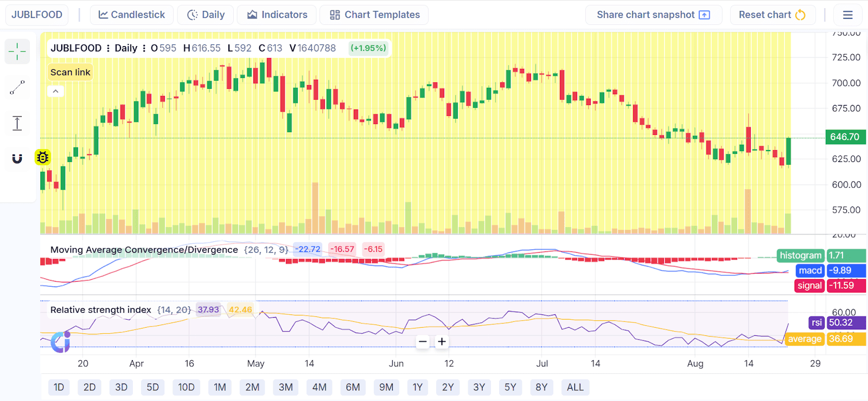Select the crosshair cursor tool

click(x=17, y=51)
